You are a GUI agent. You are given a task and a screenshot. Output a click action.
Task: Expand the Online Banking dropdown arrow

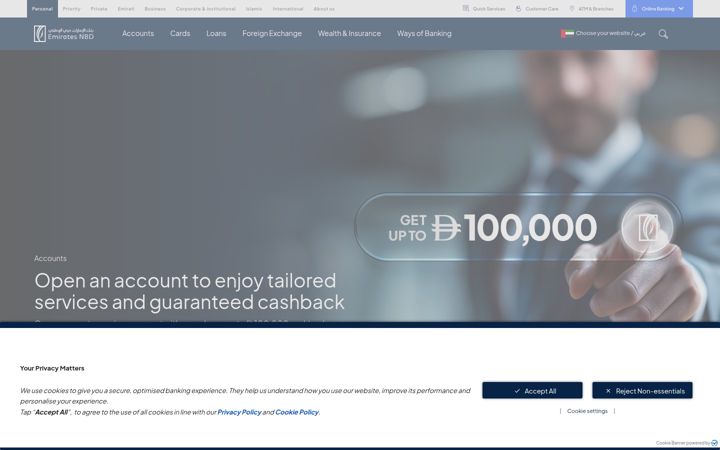coord(681,8)
